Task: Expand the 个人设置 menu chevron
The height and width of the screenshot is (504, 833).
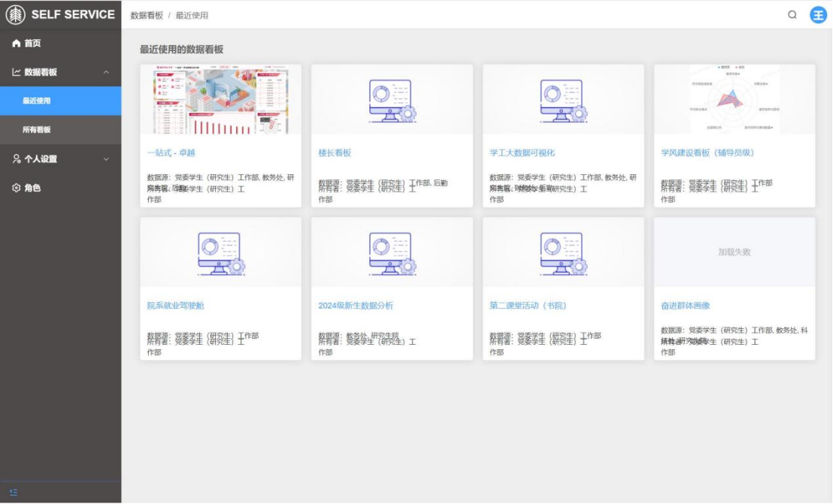Action: [x=106, y=159]
